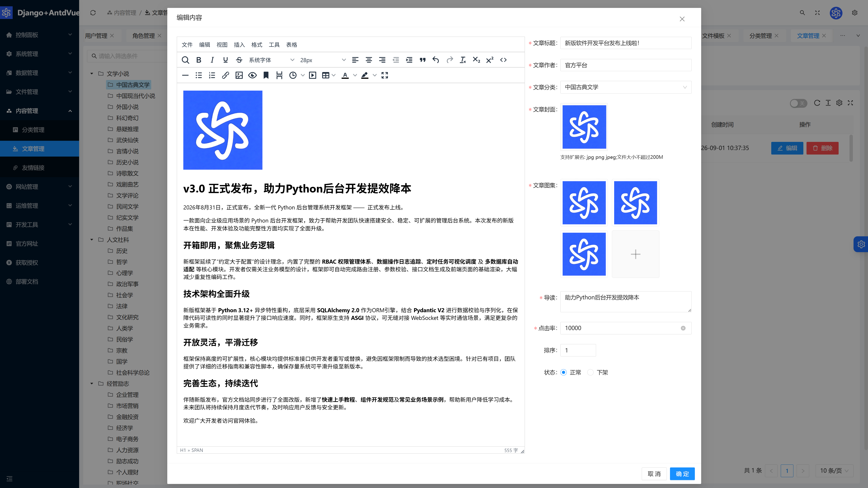Select 中国现当代小说 tree item

[x=135, y=96]
